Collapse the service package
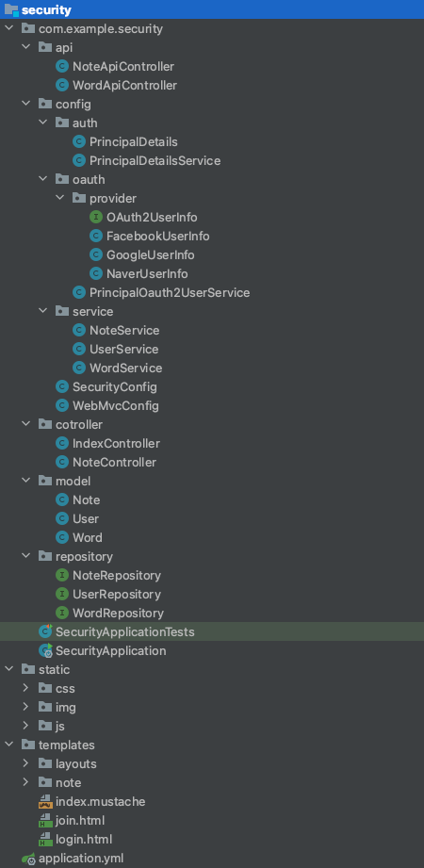This screenshot has height=868, width=424. point(43,311)
